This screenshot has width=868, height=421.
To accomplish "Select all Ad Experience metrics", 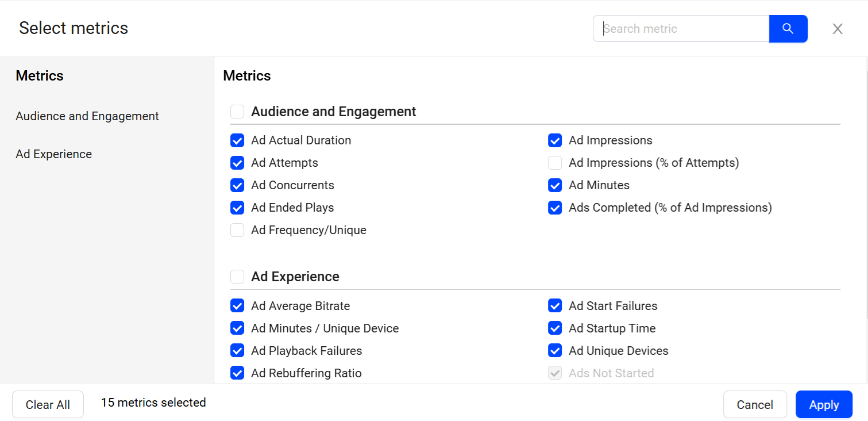I will [237, 277].
